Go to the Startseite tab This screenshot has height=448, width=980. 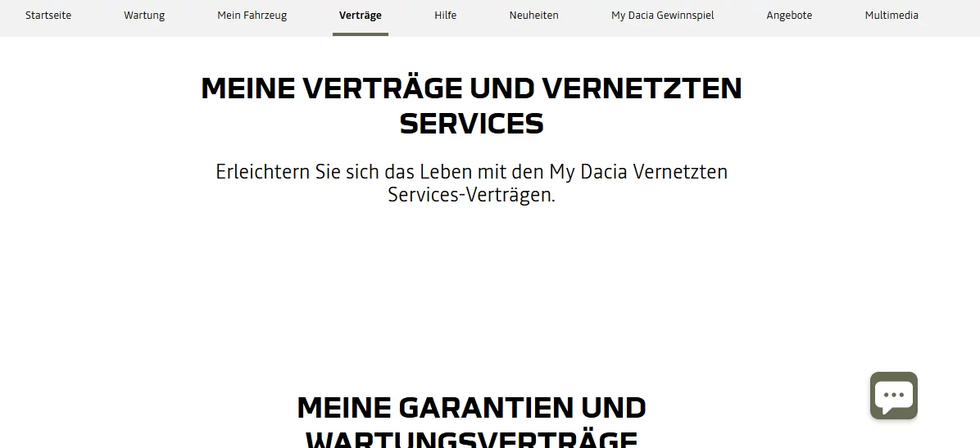click(x=48, y=16)
